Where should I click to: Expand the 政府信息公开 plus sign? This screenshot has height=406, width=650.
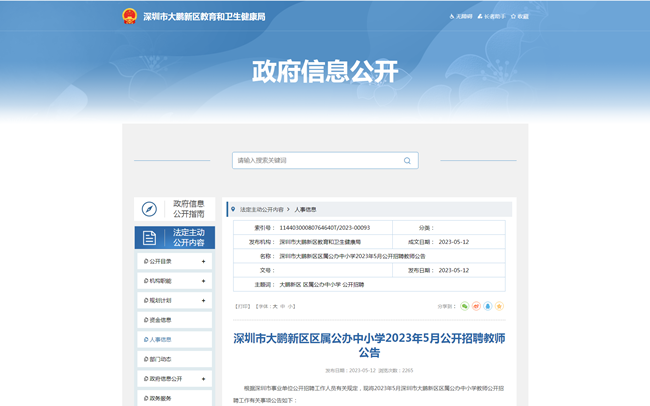click(204, 379)
